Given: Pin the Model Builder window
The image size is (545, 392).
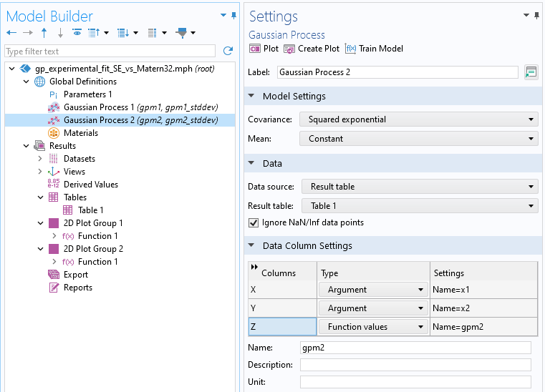Looking at the screenshot, I should [x=234, y=15].
